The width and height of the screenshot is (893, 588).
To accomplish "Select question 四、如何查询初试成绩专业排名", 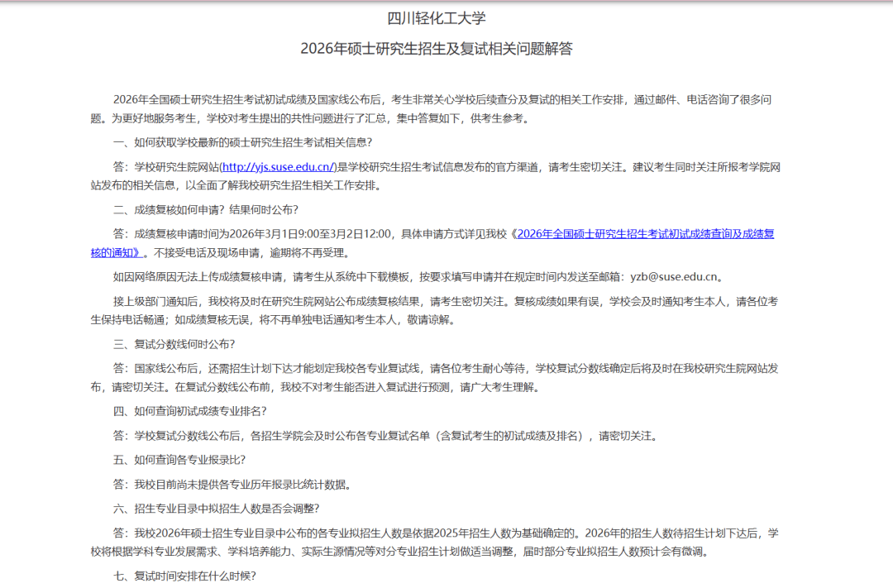I will pyautogui.click(x=189, y=411).
